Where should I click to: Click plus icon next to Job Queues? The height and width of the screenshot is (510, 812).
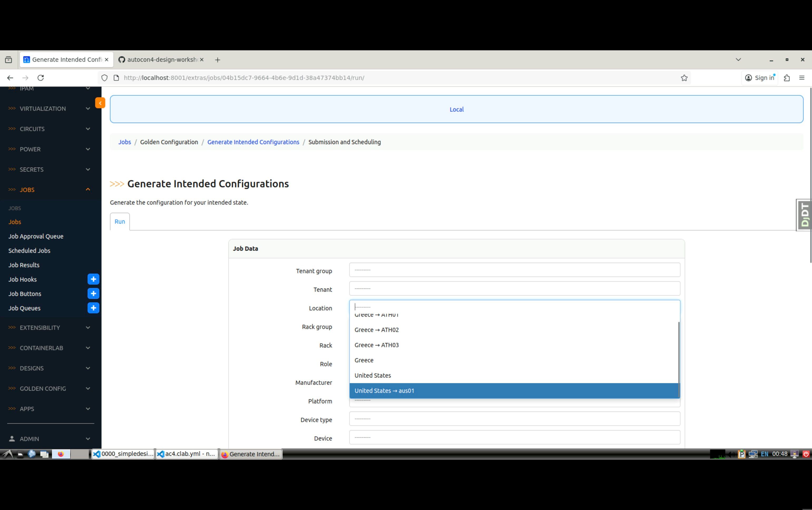pyautogui.click(x=94, y=308)
